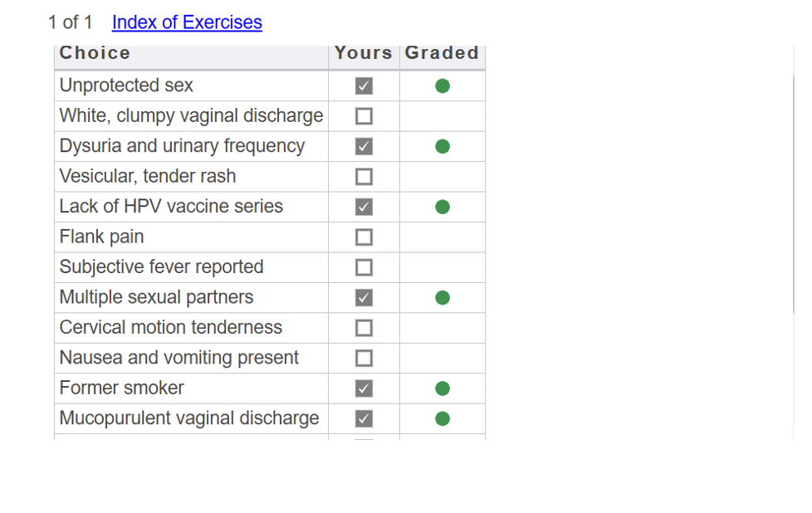Check the Cervical motion tenderness box

click(364, 328)
